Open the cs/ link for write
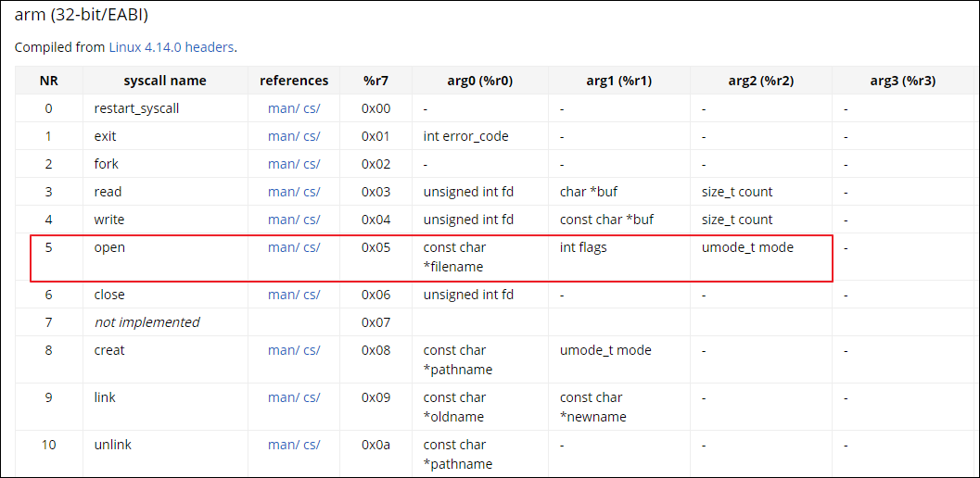Image resolution: width=980 pixels, height=478 pixels. tap(312, 220)
